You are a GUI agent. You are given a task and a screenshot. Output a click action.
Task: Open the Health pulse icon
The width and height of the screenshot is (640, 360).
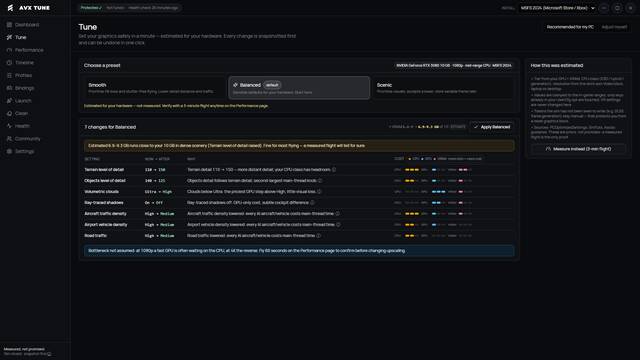pos(9,126)
